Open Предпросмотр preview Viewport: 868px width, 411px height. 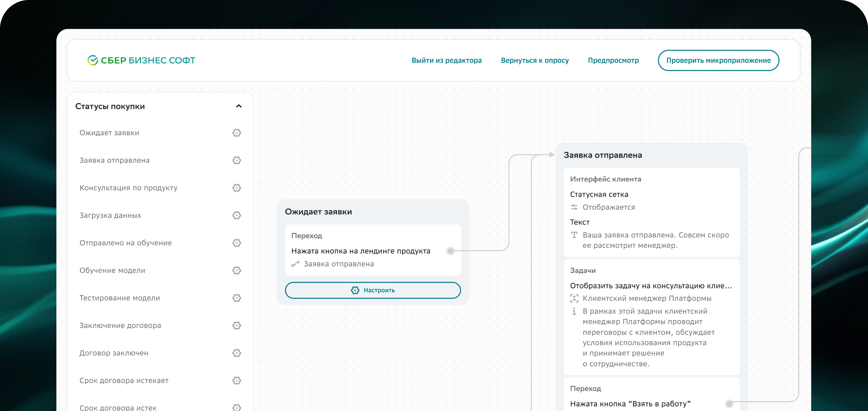click(x=613, y=61)
